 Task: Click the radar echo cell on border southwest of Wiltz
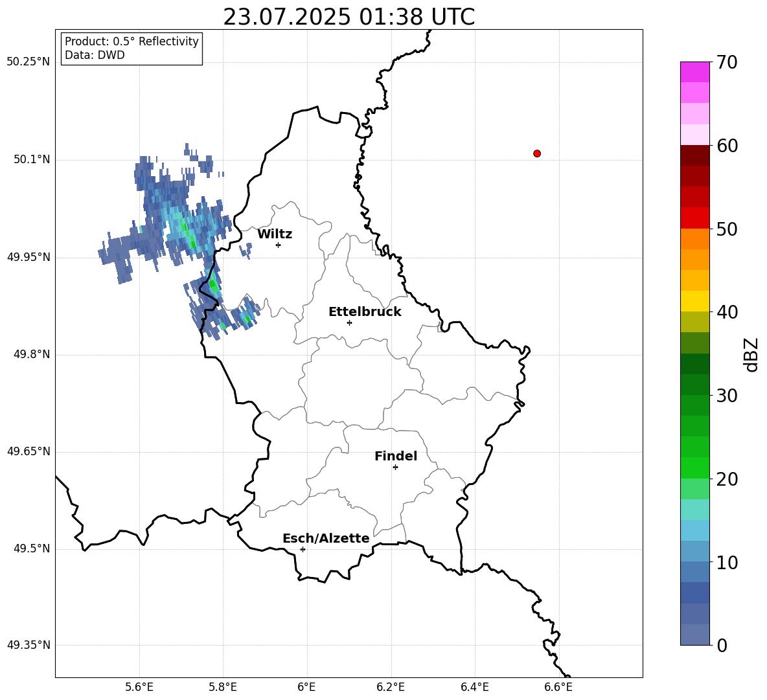tap(212, 284)
